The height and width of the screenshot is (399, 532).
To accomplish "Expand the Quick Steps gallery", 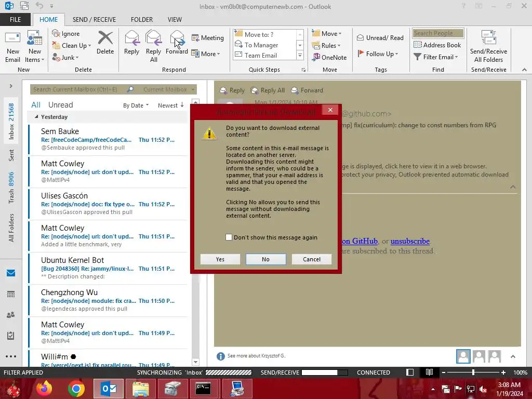I will pyautogui.click(x=300, y=55).
